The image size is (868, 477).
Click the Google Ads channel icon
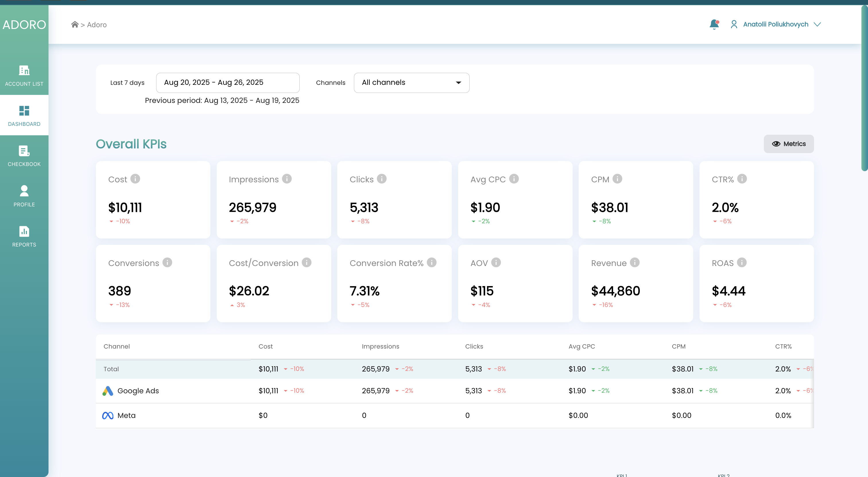coord(107,390)
